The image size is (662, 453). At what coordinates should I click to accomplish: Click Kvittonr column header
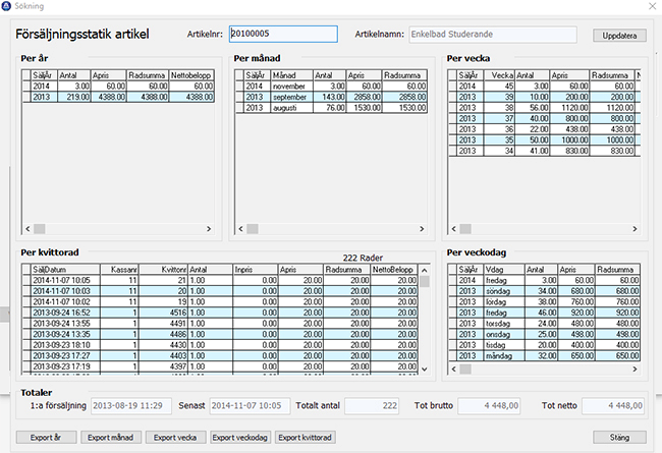coord(163,269)
